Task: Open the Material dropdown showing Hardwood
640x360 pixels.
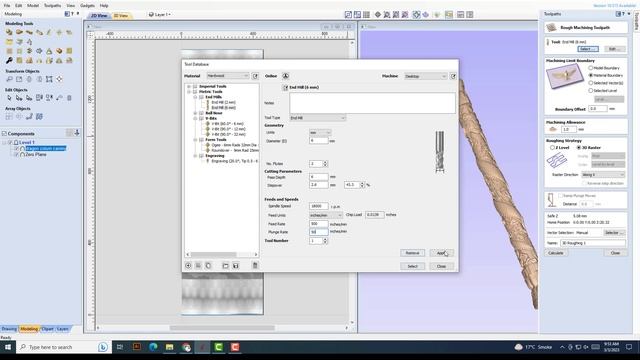Action: point(227,76)
